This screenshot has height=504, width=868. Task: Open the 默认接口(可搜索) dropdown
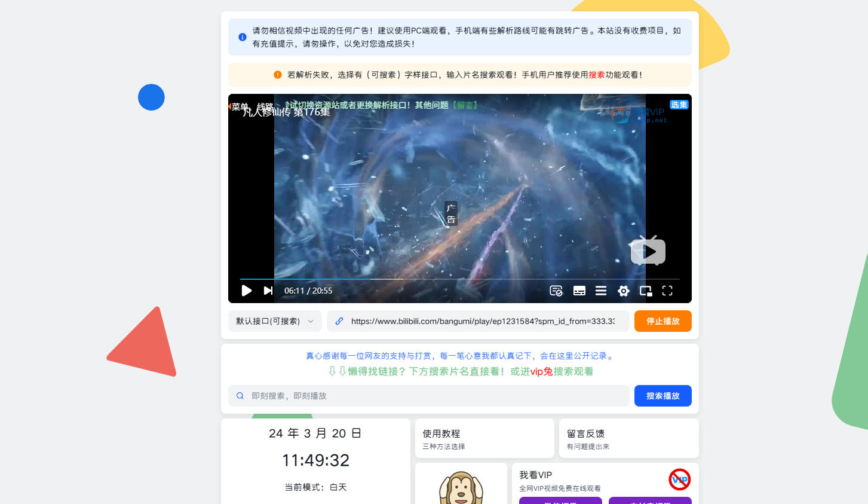point(275,321)
